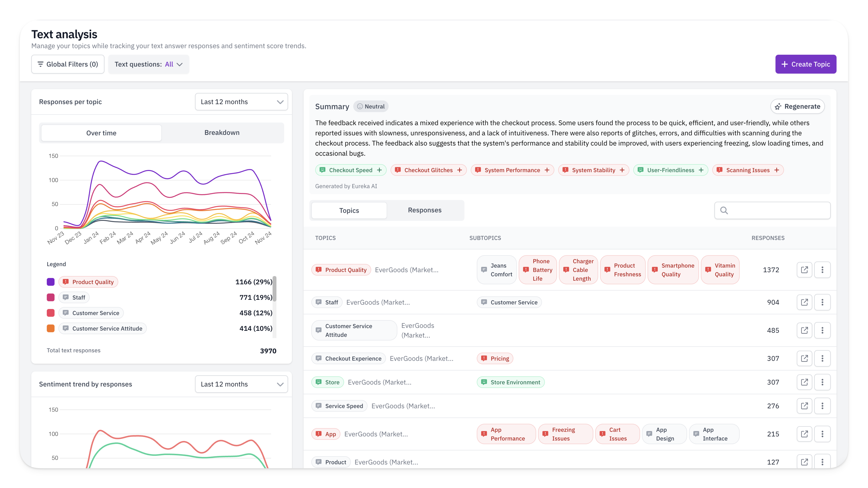Screen dimensions: 868x488
Task: Click the Product Quality topic tag in table
Action: tap(341, 270)
